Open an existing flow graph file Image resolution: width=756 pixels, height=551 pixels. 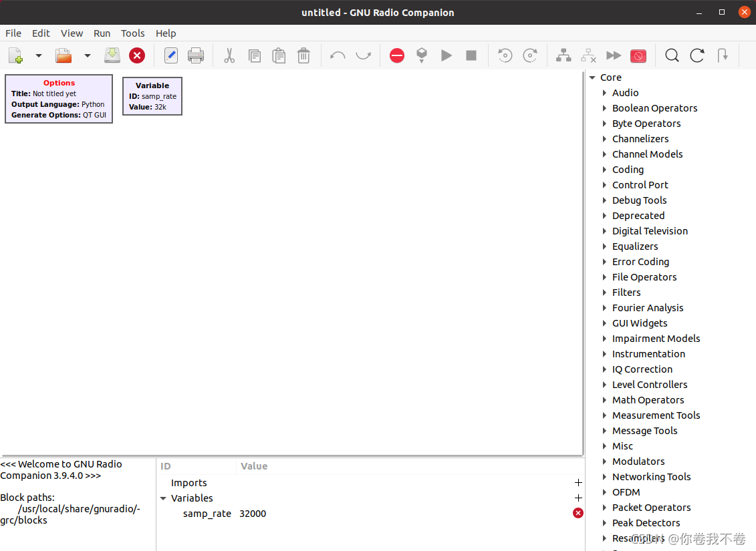pos(64,56)
